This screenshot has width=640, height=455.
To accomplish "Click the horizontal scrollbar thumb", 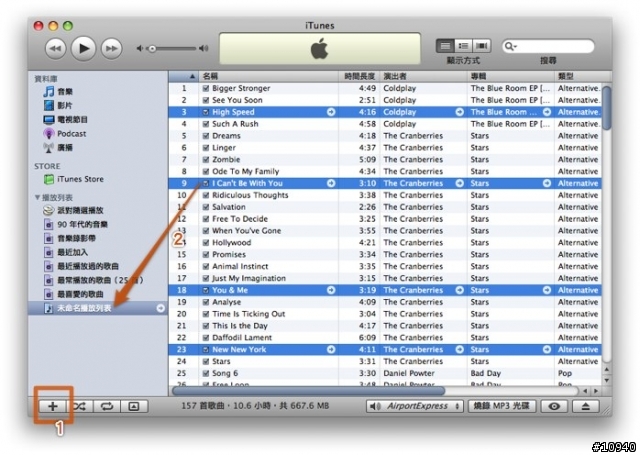I will (x=309, y=391).
